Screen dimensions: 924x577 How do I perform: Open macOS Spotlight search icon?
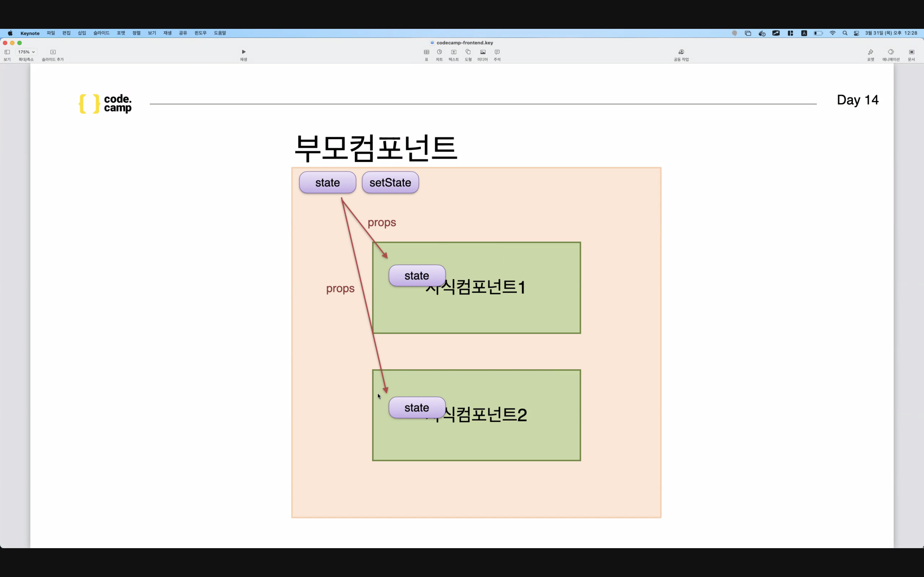845,33
